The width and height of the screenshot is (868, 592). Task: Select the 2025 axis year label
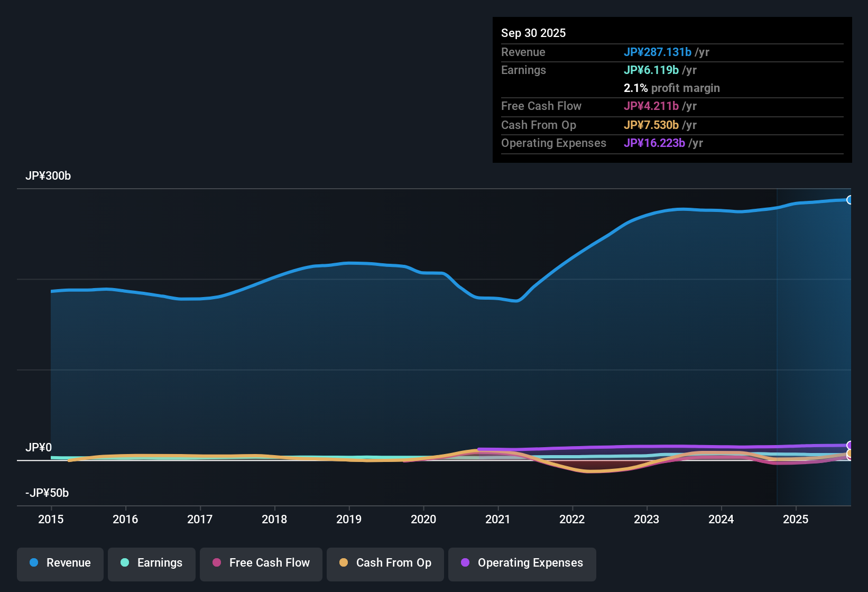[x=796, y=520]
